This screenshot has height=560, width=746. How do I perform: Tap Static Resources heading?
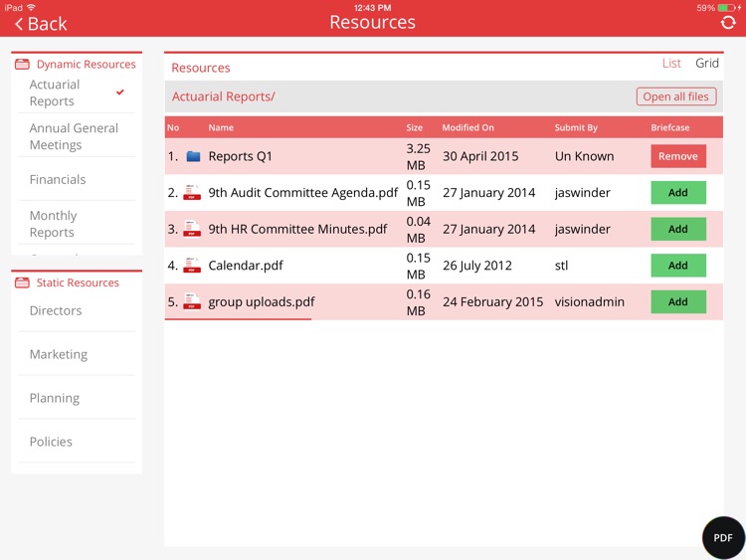[x=78, y=282]
